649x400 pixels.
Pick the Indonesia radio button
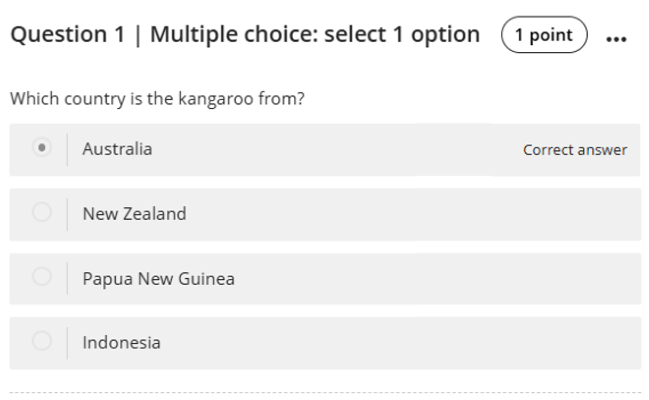point(41,342)
